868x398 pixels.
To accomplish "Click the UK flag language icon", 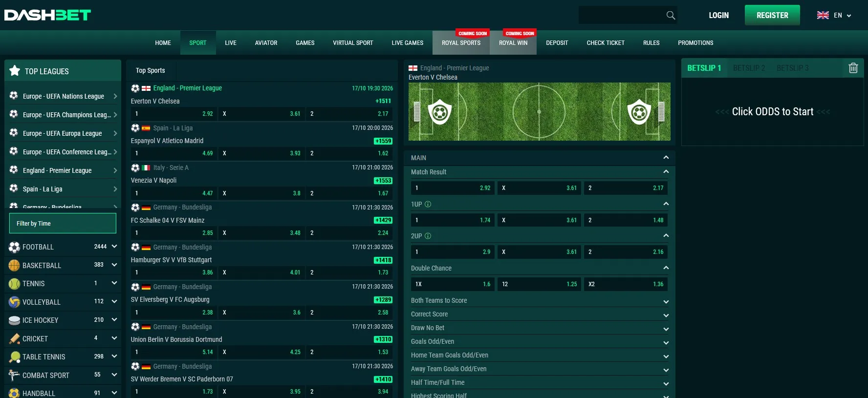I will [823, 15].
